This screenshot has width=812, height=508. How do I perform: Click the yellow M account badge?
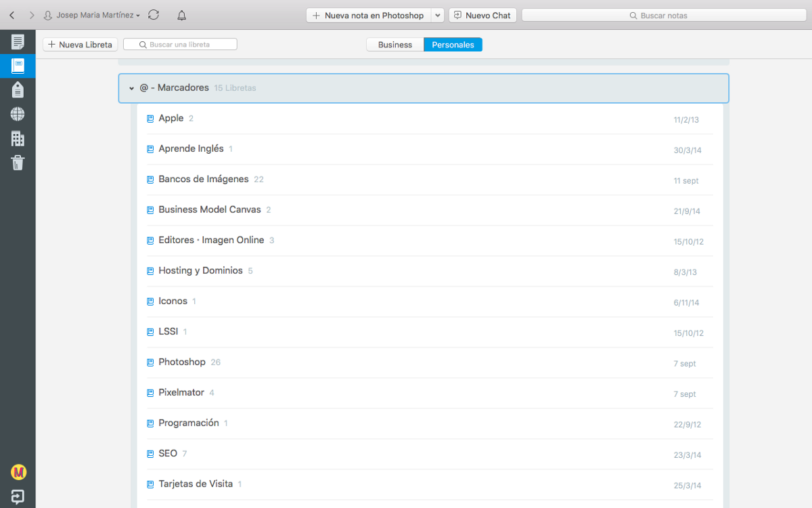[18, 472]
